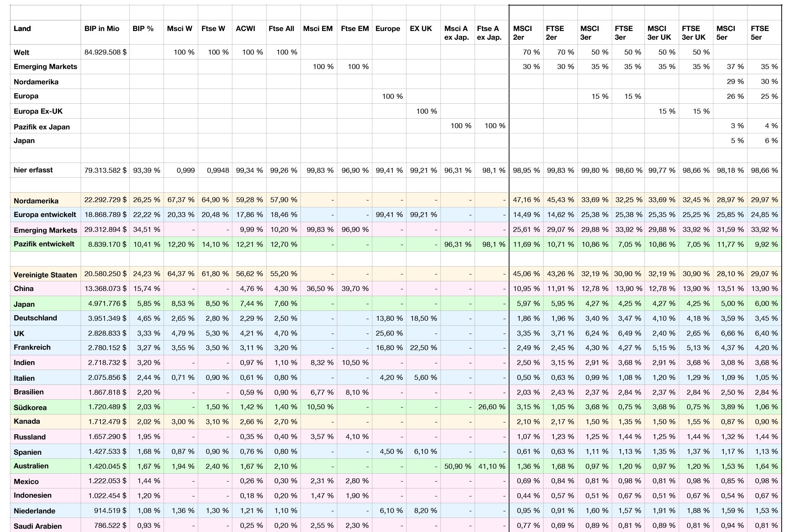Click the "MSCI 5er" column header
Image resolution: width=792 pixels, height=532 pixels.
[730, 32]
